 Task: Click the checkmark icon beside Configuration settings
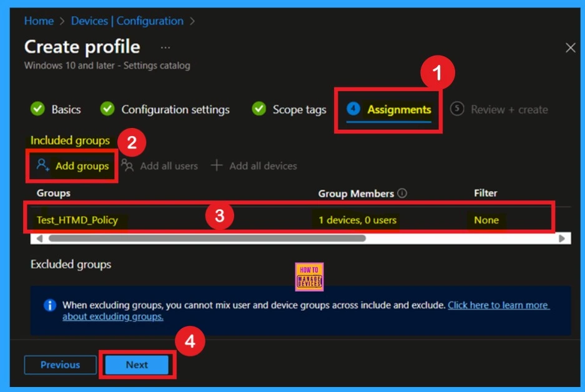[107, 109]
